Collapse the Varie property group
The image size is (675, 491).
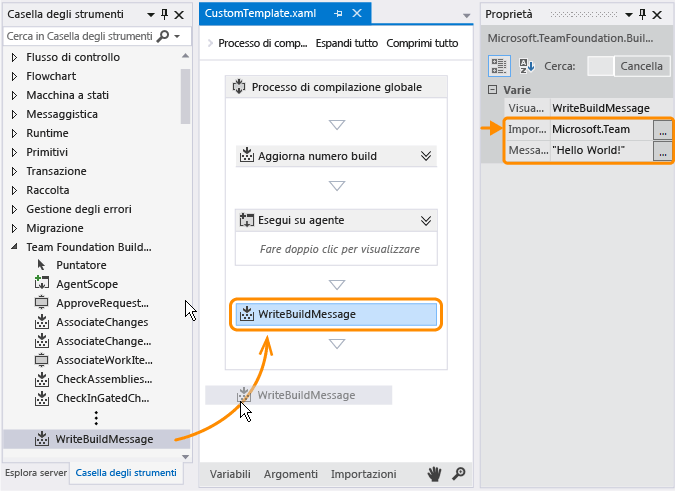pyautogui.click(x=492, y=90)
